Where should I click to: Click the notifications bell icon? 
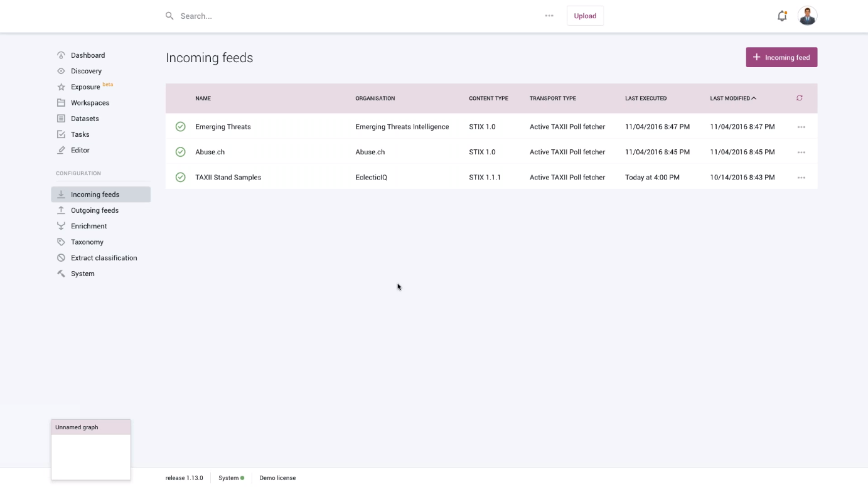(x=781, y=16)
